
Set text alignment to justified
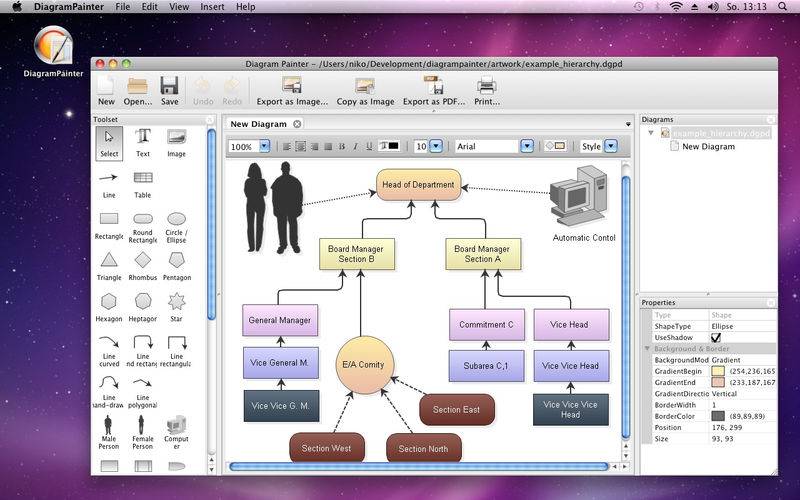click(x=328, y=146)
